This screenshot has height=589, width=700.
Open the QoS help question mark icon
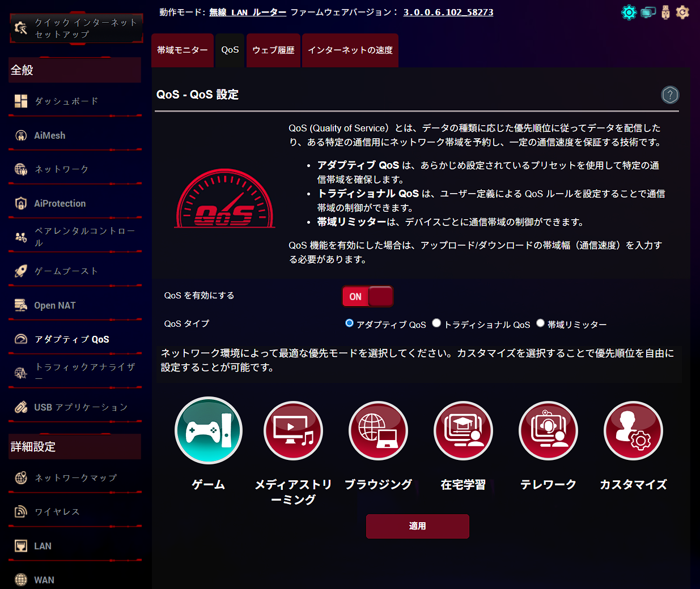[x=670, y=95]
